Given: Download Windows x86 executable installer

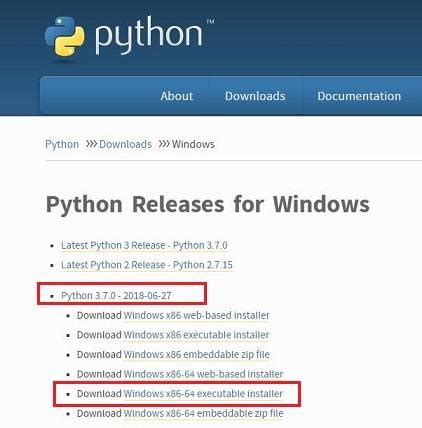Looking at the screenshot, I should 196,335.
